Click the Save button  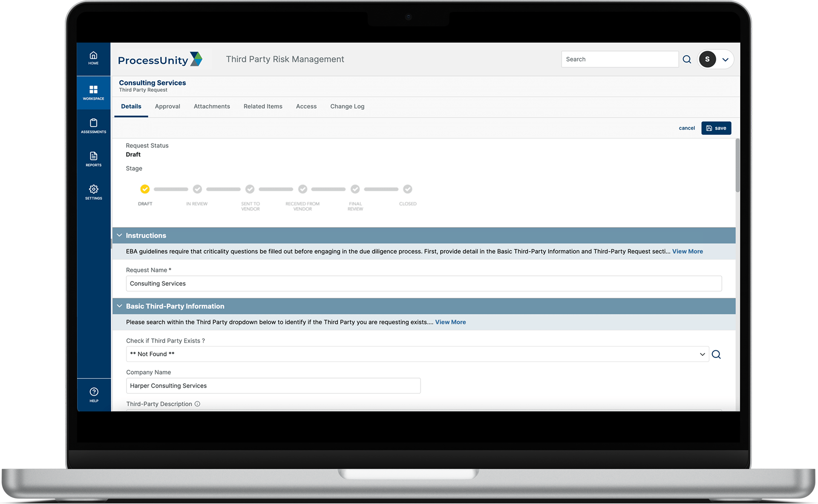pos(716,128)
